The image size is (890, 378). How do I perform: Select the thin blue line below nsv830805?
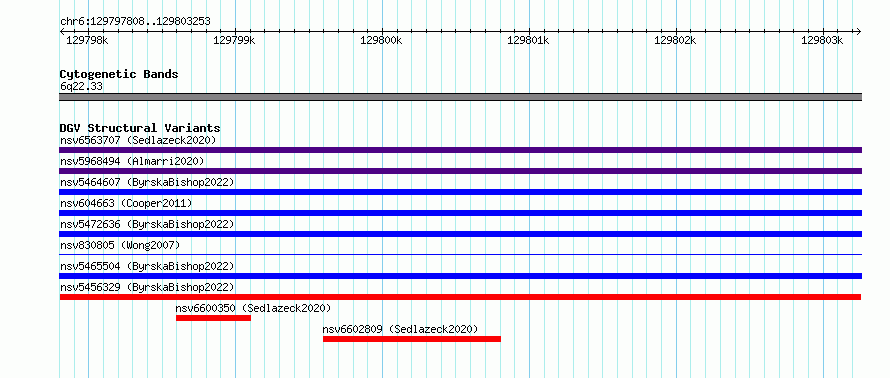[x=460, y=255]
